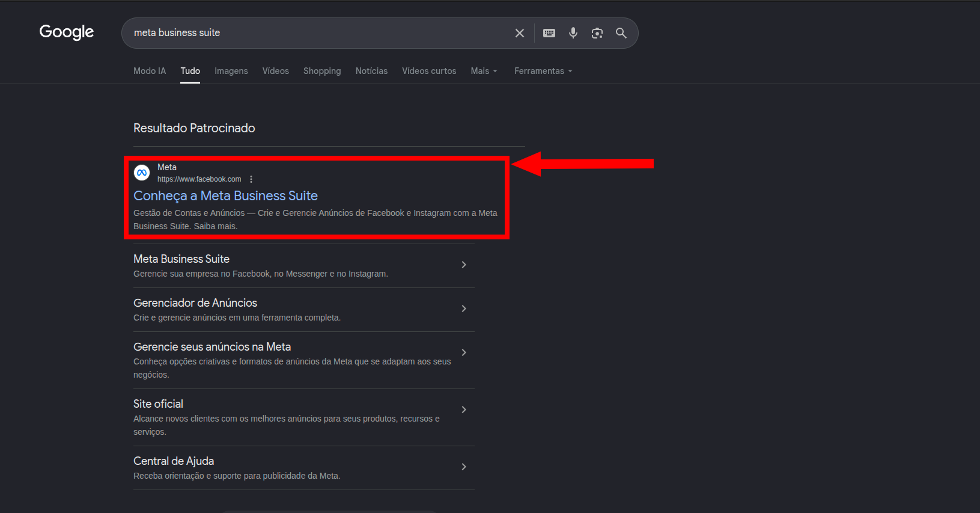Click the https://www.facebook.com URL

199,179
